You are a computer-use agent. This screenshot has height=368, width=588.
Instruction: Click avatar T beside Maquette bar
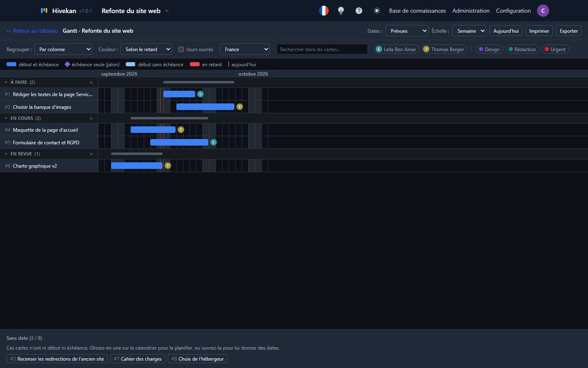[181, 130]
